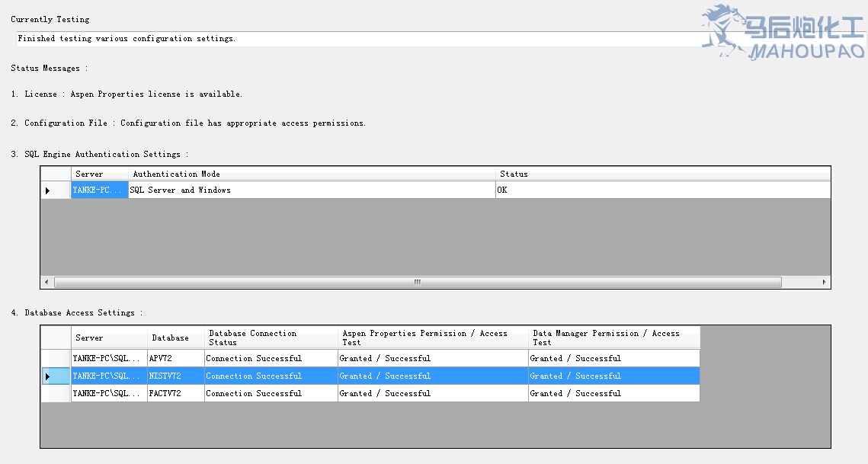Click the YANKE-PC server cell in SQL Engine grid
The width and height of the screenshot is (868, 464).
pyautogui.click(x=100, y=190)
